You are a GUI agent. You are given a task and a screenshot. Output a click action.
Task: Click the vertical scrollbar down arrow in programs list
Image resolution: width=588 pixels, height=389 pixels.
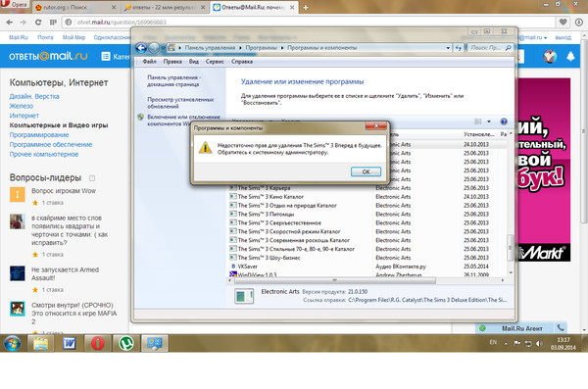(x=511, y=272)
